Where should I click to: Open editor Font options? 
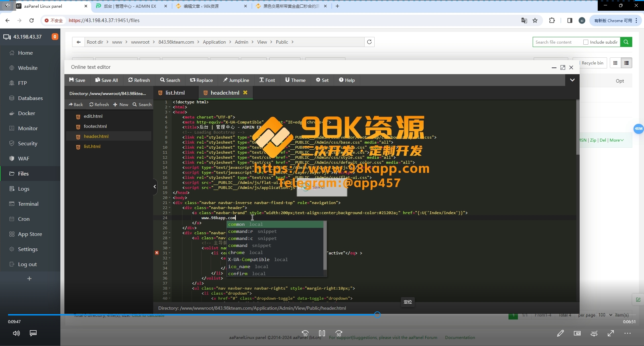tap(267, 80)
